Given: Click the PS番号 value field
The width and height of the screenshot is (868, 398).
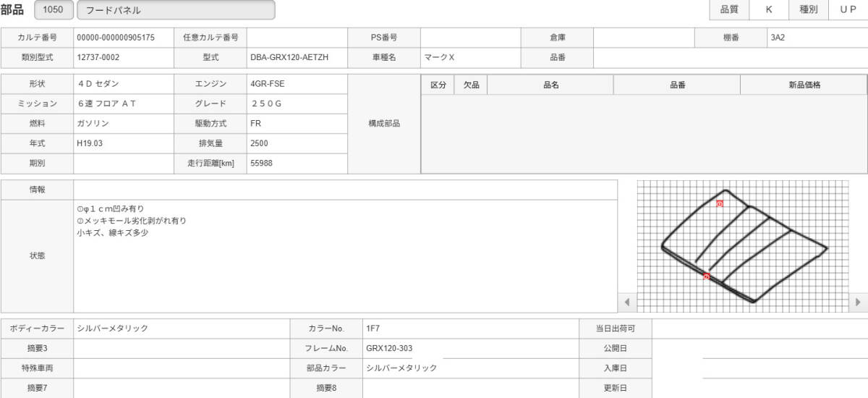Looking at the screenshot, I should (x=471, y=37).
